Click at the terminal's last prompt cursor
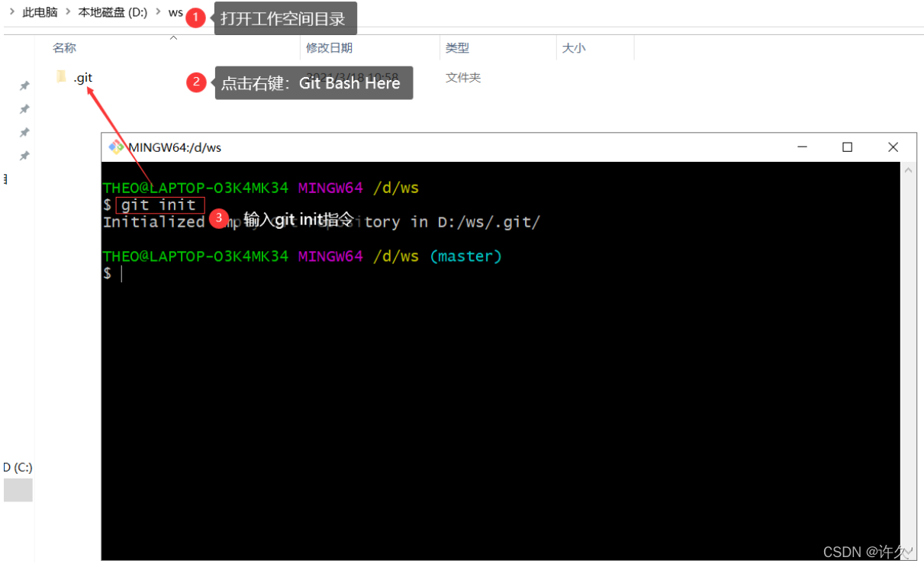This screenshot has width=924, height=567. point(121,273)
